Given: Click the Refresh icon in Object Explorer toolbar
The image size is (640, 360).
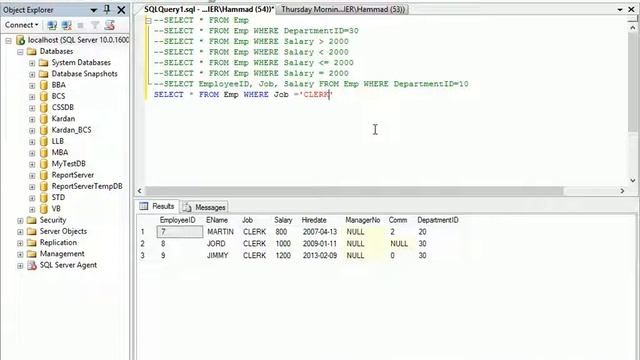Looking at the screenshot, I should coord(109,25).
